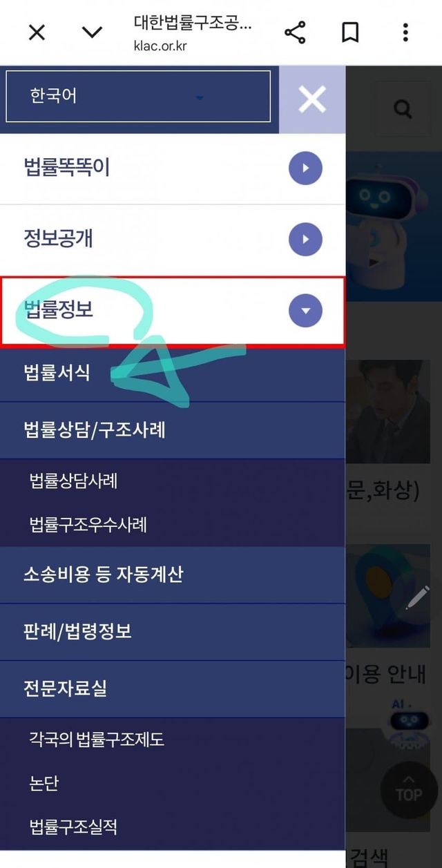442x868 pixels.
Task: Tap the TOP scroll-up button
Action: pos(408,789)
